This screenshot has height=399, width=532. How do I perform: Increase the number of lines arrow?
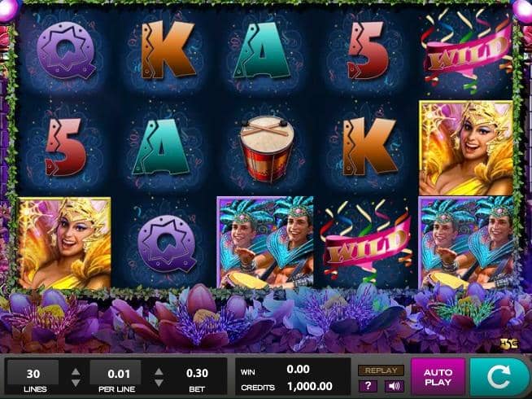click(76, 372)
